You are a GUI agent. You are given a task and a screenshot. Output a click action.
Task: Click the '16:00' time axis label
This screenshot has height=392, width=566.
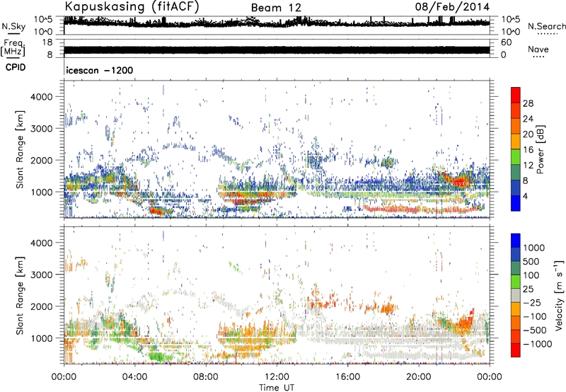click(347, 377)
